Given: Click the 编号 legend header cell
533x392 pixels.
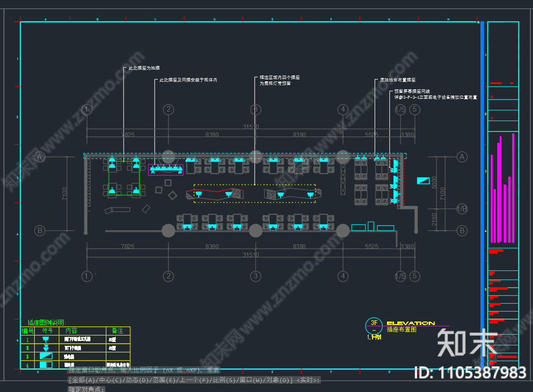Looking at the screenshot, I should [x=27, y=330].
